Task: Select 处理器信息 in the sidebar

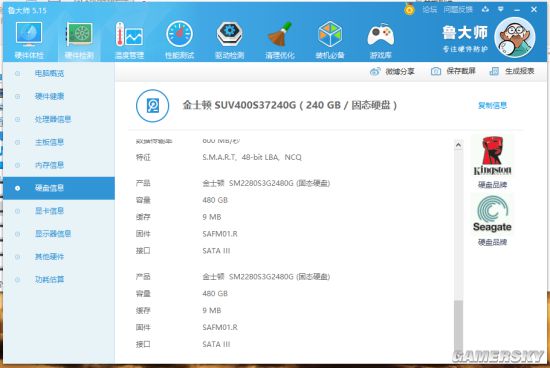Action: pyautogui.click(x=59, y=119)
